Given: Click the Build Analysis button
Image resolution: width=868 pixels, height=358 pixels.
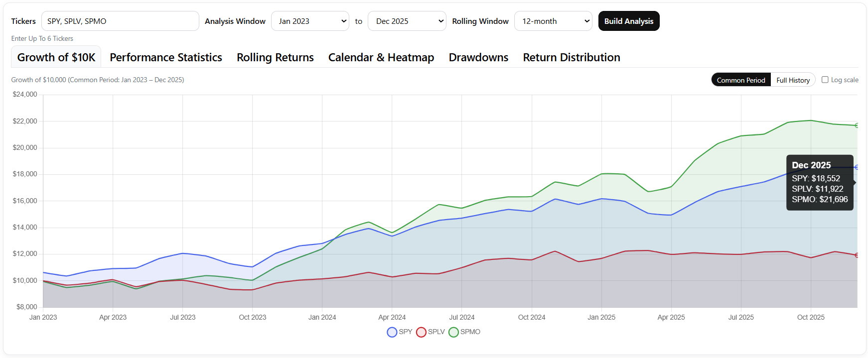Looking at the screenshot, I should click(x=629, y=21).
